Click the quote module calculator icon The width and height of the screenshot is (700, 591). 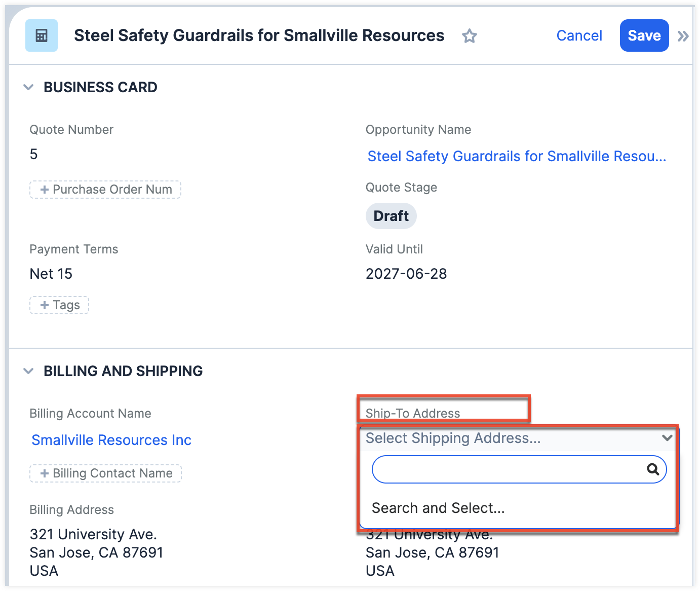42,35
